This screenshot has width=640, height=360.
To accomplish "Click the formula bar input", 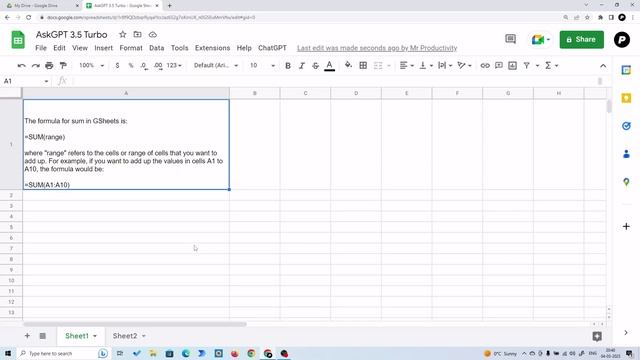I will coord(335,81).
